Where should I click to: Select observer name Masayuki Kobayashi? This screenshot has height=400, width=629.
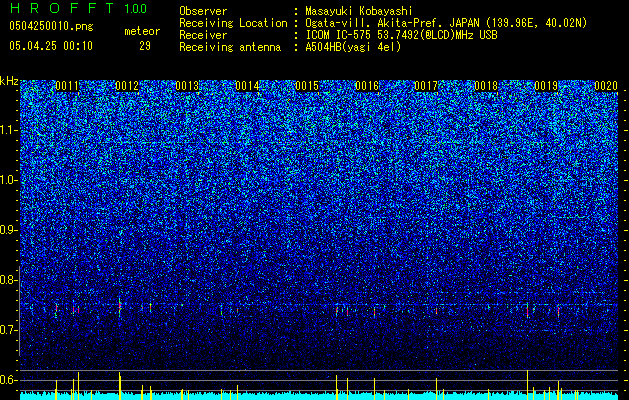tap(359, 11)
